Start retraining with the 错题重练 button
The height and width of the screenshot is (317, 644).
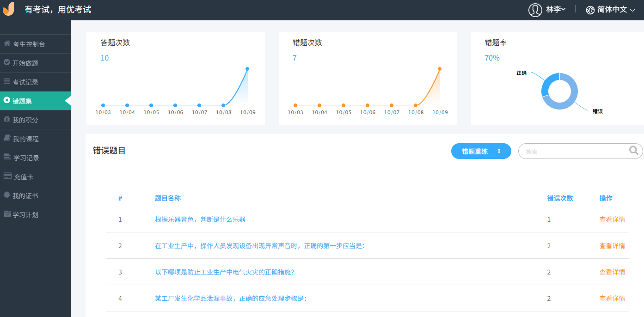[475, 151]
